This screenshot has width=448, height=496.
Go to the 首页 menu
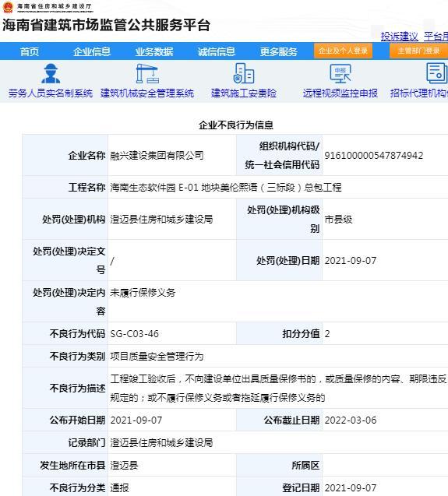click(30, 51)
